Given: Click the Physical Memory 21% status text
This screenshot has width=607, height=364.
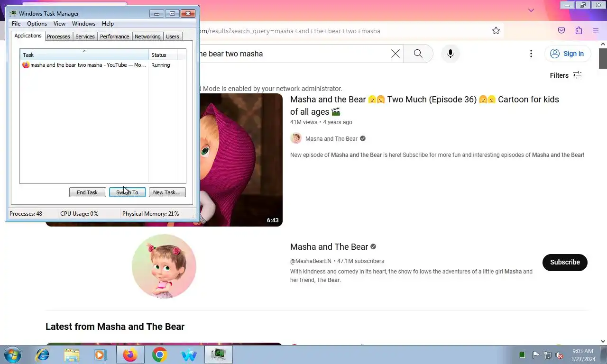Looking at the screenshot, I should tap(150, 214).
